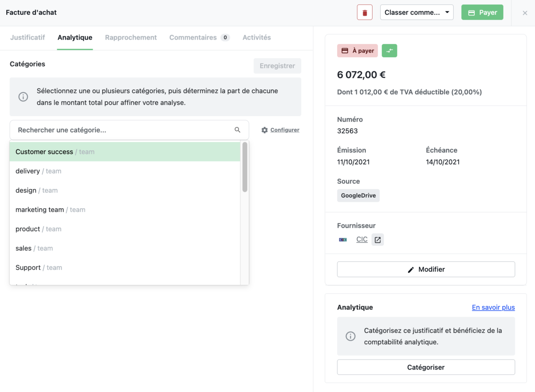Select 'Customer success / team' category
Screen dimensions: 535x392
pos(125,152)
